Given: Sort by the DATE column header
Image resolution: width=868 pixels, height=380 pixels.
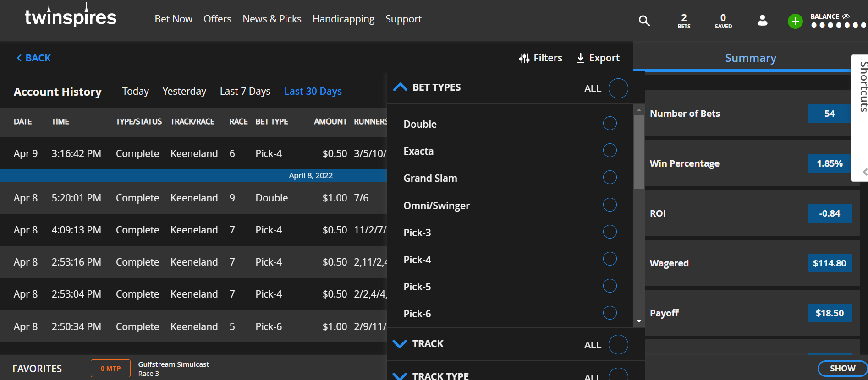Looking at the screenshot, I should (23, 121).
